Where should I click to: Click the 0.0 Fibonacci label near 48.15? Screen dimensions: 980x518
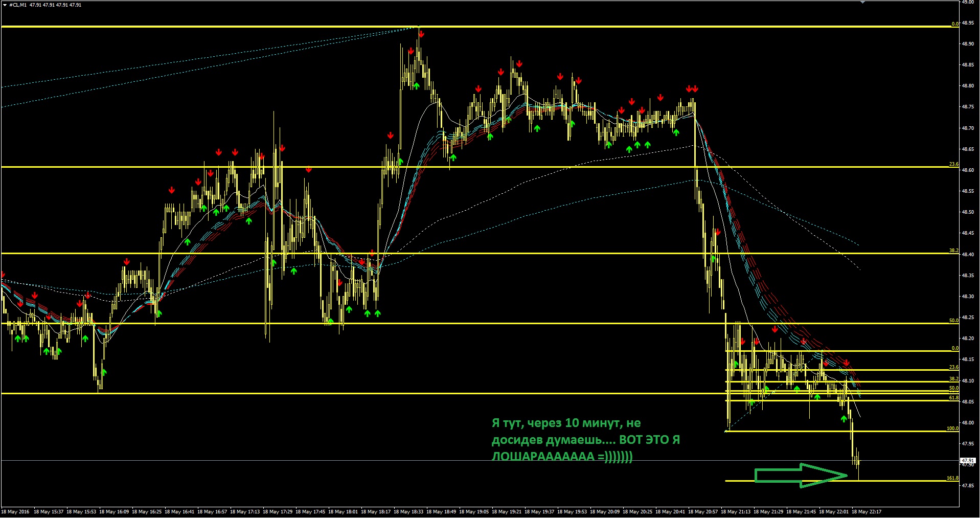(x=955, y=348)
